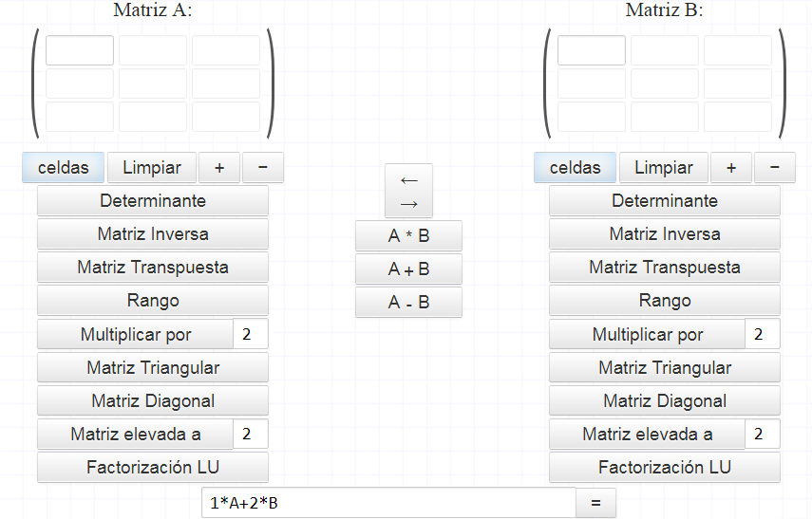
Task: Clear Matriz A with Limpiar
Action: (152, 168)
